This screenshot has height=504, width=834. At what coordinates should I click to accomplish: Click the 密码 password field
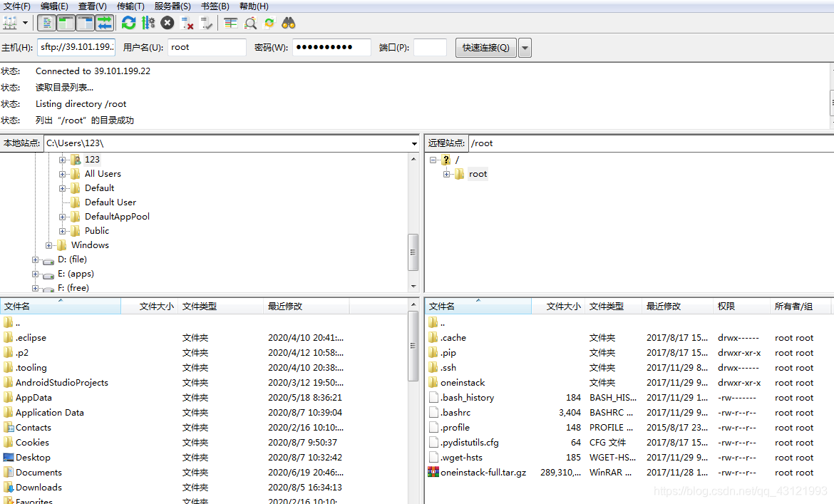(331, 47)
